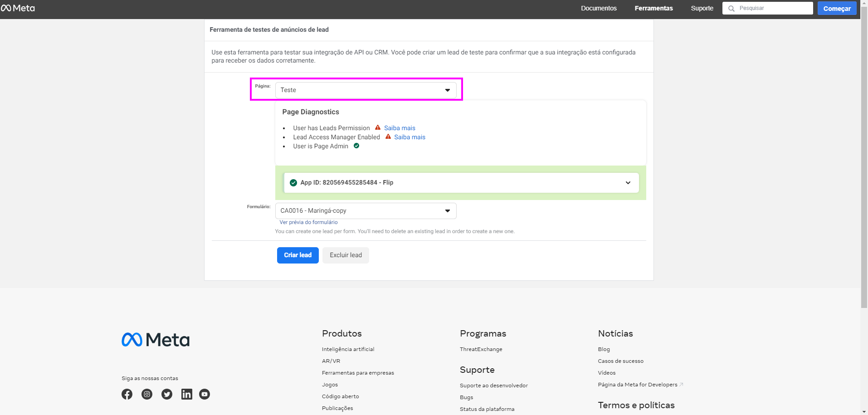The height and width of the screenshot is (415, 868).
Task: Click the Programas footer heading
Action: 483,333
